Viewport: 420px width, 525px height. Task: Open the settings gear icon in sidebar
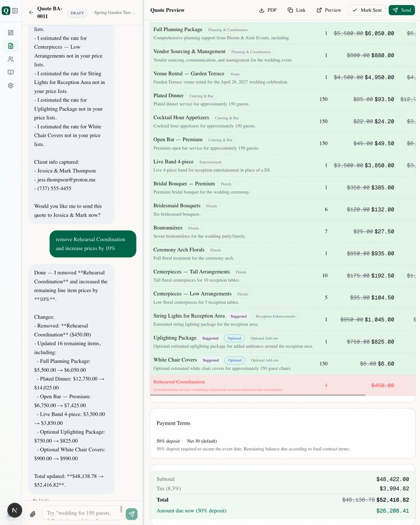pyautogui.click(x=10, y=85)
